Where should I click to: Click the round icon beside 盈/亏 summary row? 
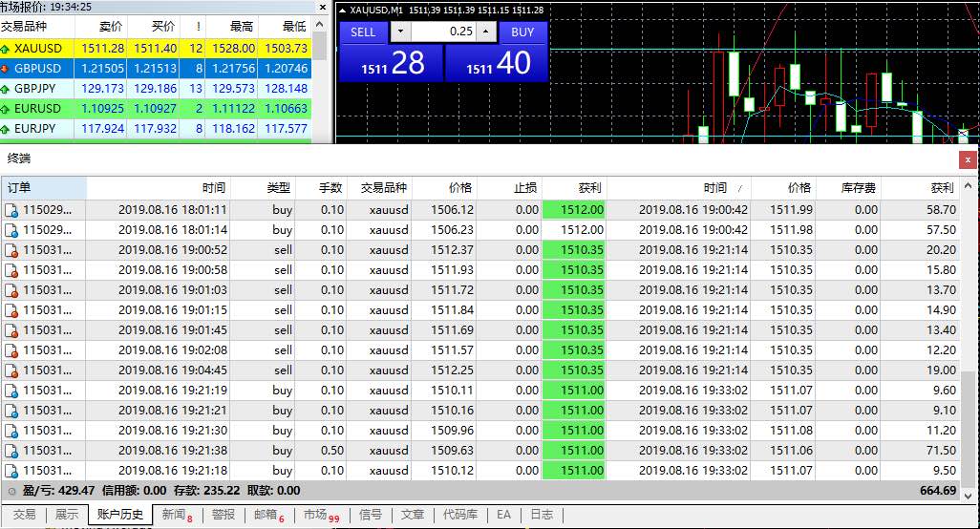click(11, 491)
